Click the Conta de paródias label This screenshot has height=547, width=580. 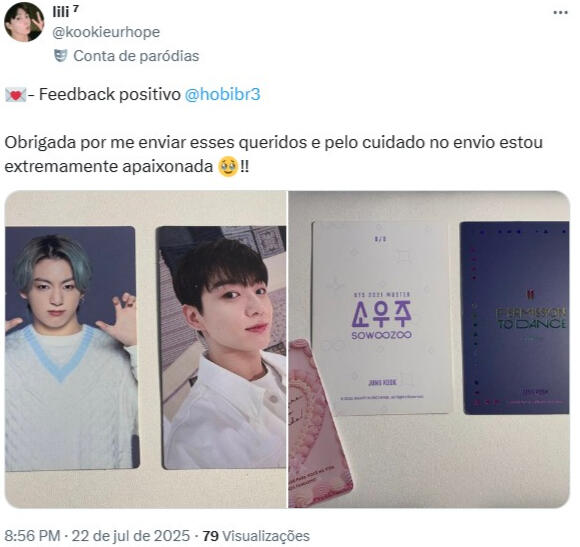coord(136,56)
